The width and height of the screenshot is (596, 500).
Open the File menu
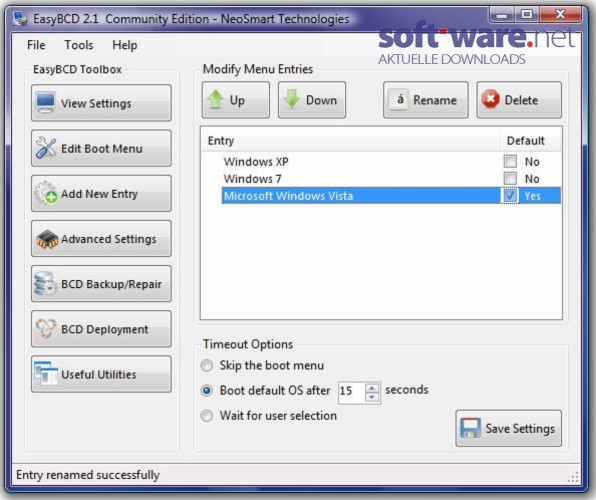click(36, 45)
